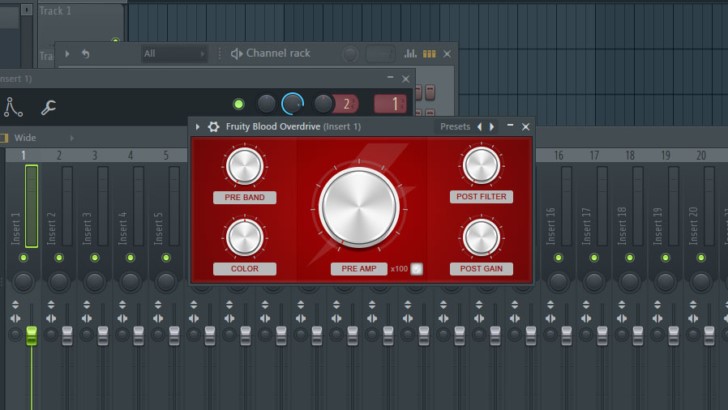728x410 pixels.
Task: Click Insert 1 green volume fader
Action: [32, 335]
